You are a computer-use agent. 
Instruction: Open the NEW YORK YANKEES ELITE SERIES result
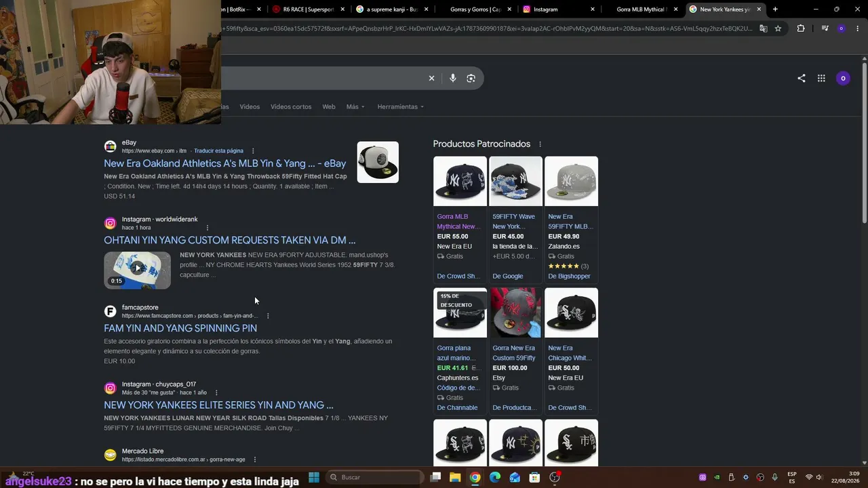218,405
